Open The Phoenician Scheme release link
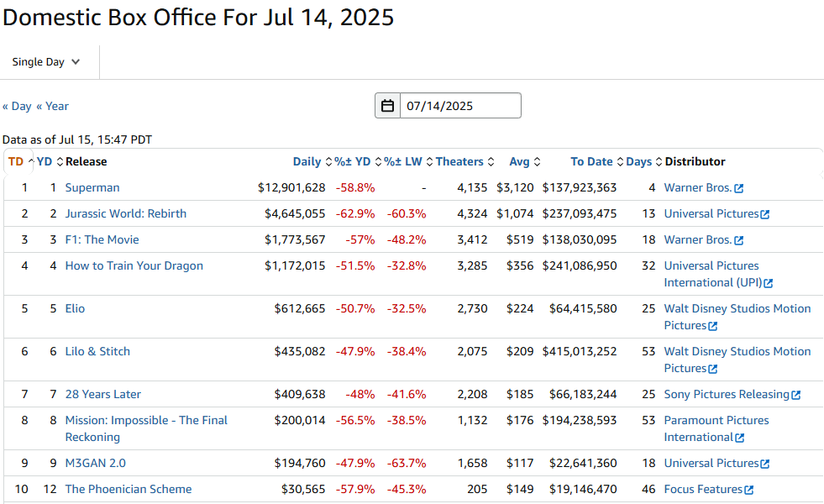 click(129, 489)
